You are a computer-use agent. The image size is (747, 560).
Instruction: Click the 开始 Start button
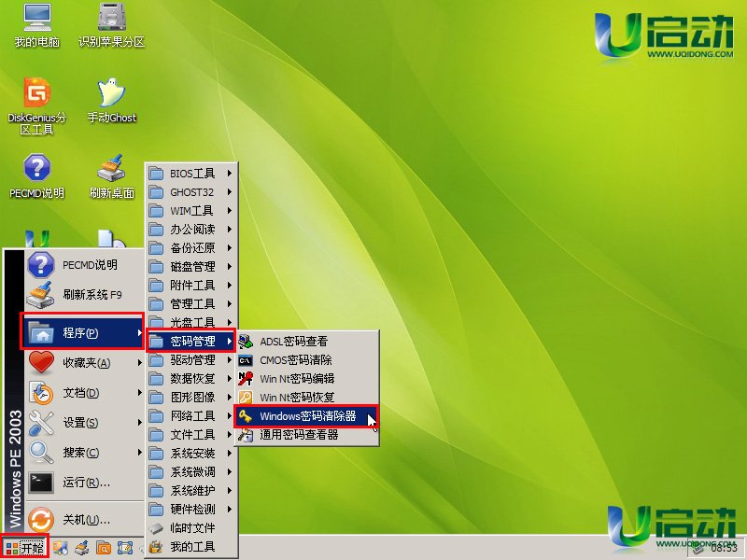[25, 548]
